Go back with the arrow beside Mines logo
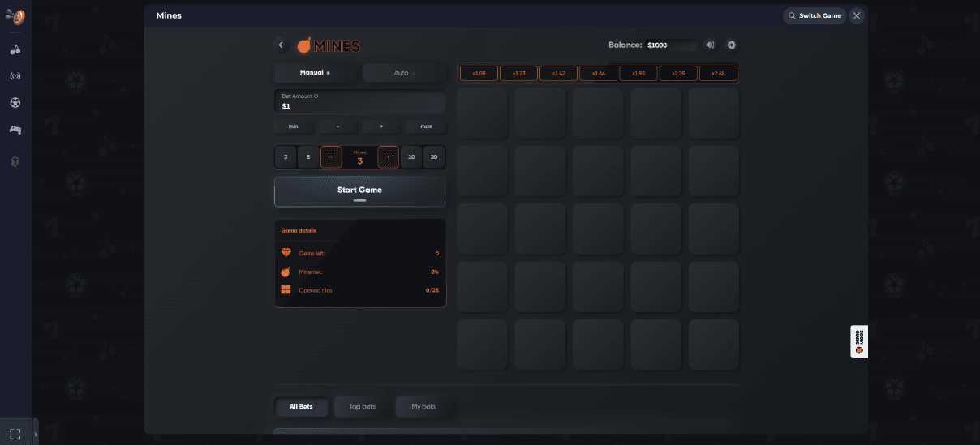 (x=281, y=45)
